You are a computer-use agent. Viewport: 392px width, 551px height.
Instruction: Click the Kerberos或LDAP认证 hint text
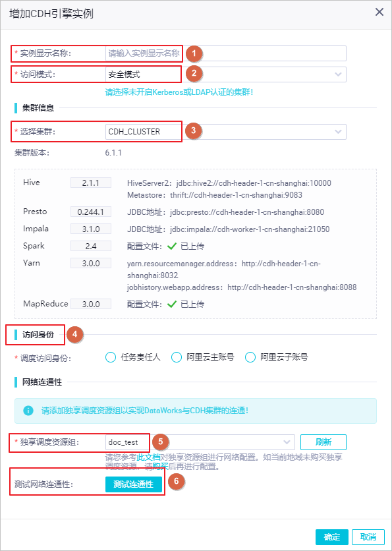click(179, 92)
